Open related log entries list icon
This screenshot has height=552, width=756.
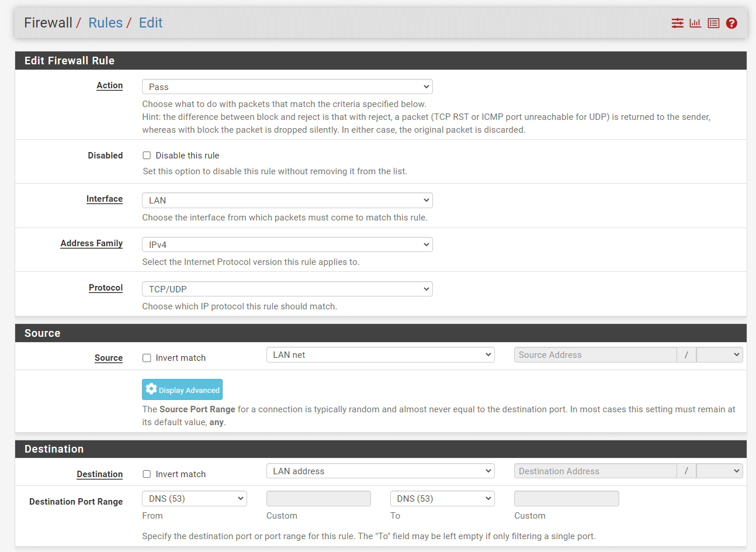(713, 23)
